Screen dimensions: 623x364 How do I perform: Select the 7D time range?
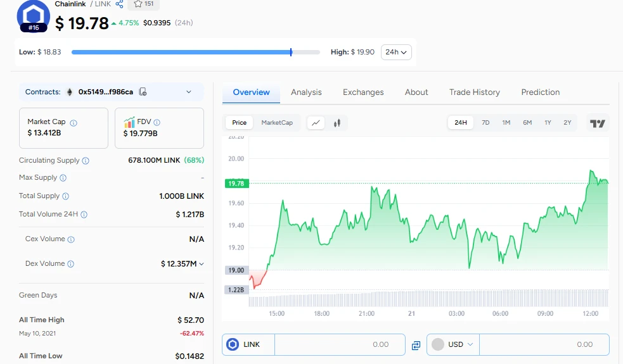point(485,123)
